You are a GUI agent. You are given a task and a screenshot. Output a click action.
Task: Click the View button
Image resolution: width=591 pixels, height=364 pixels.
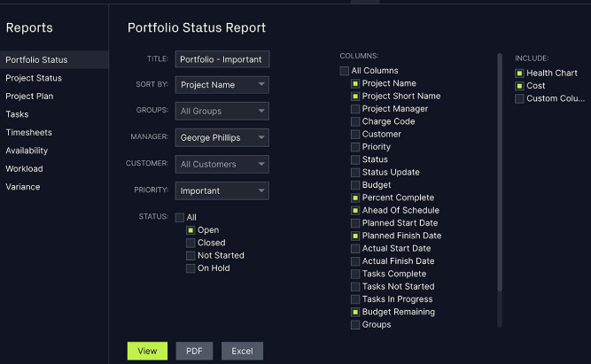[x=147, y=351]
